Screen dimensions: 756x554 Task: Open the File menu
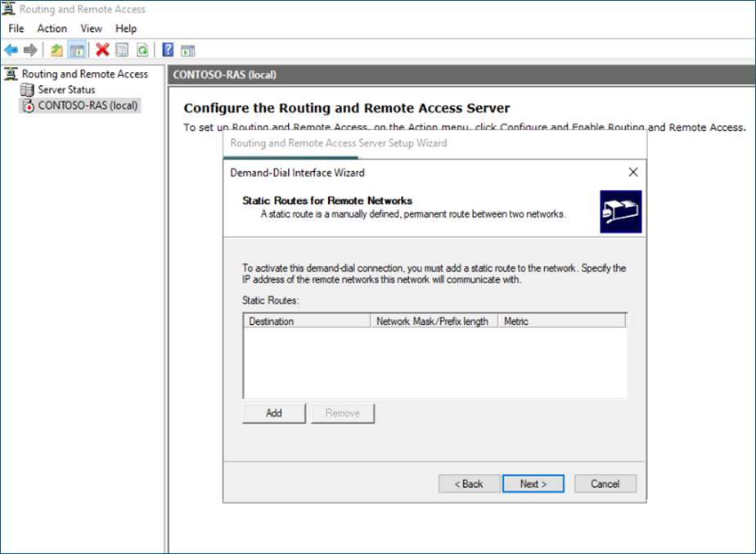pos(16,29)
